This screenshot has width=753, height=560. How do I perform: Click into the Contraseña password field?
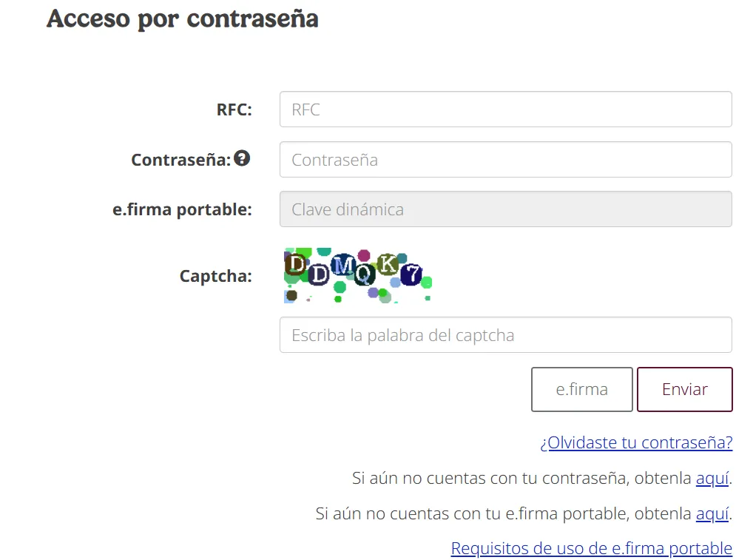[x=505, y=160]
